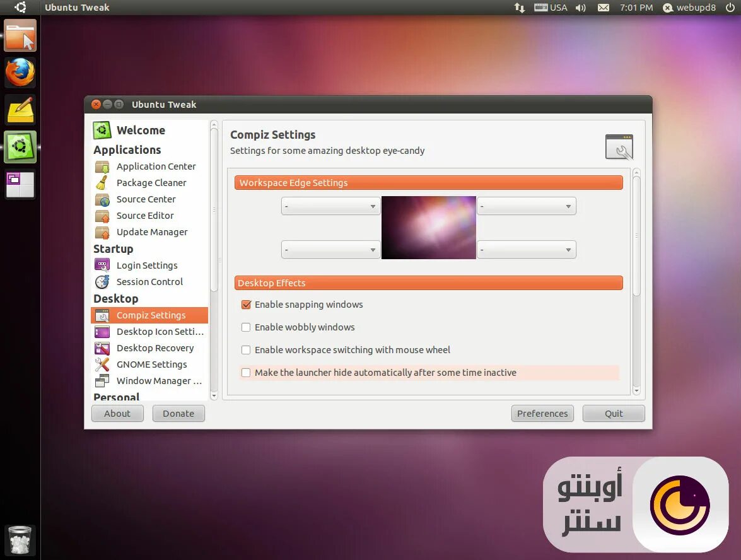Click the Donate button
The height and width of the screenshot is (560, 741).
(x=178, y=414)
